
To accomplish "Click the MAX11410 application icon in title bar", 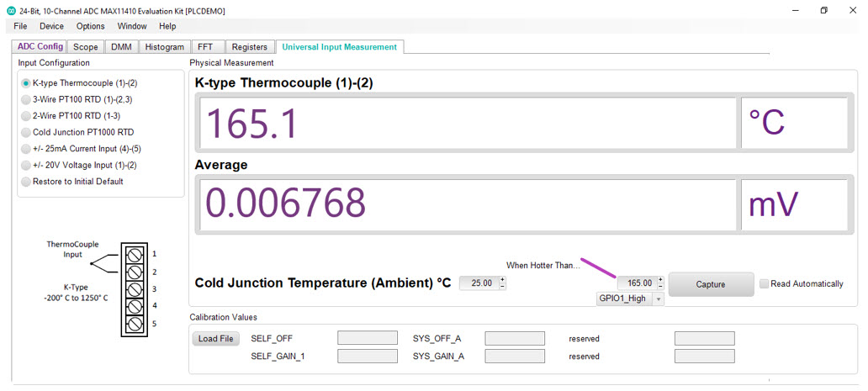I will point(11,10).
